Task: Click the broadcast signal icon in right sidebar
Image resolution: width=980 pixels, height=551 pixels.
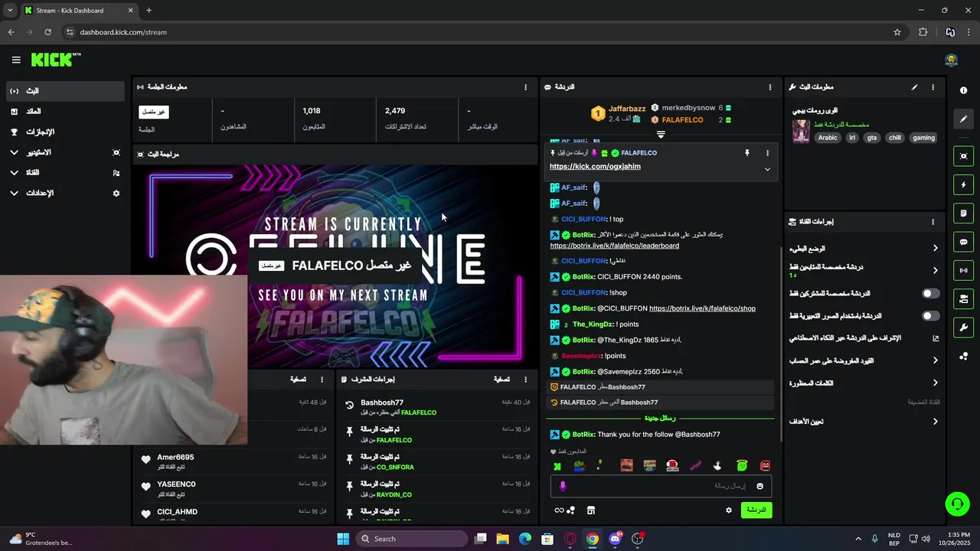Action: 963,270
